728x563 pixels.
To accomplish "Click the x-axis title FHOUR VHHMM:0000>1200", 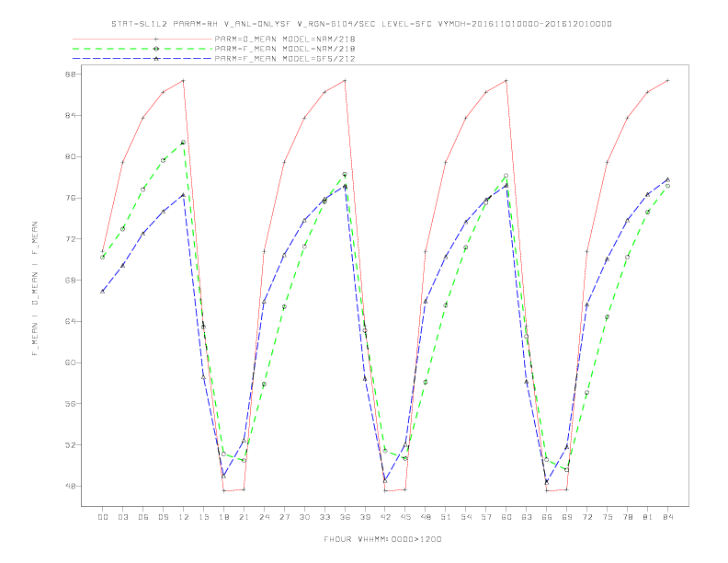I will [x=382, y=539].
